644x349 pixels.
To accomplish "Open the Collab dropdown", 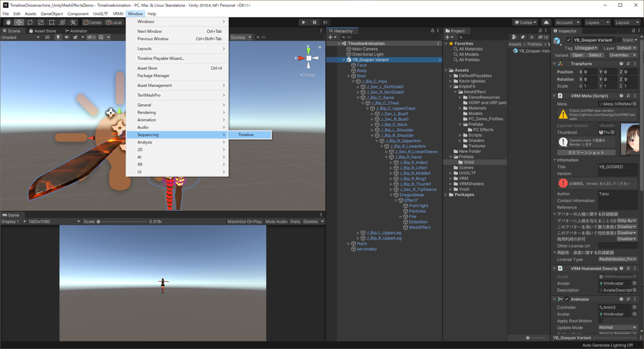I will pyautogui.click(x=524, y=23).
